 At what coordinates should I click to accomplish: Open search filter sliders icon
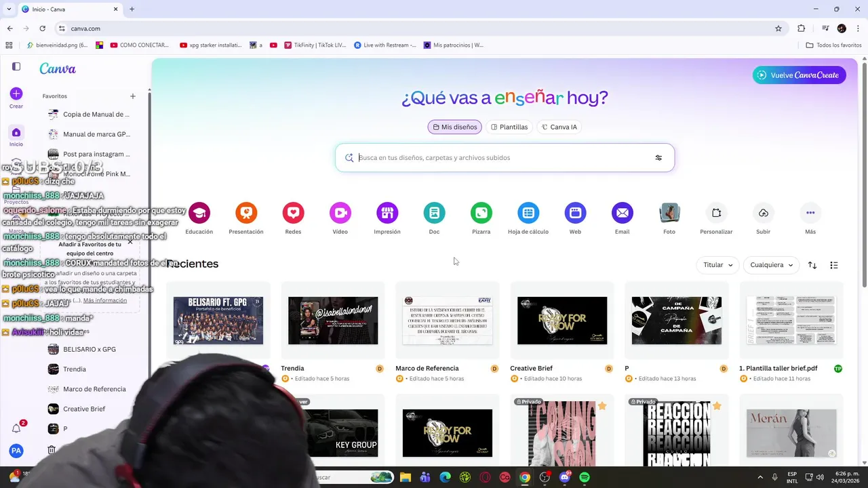(658, 158)
